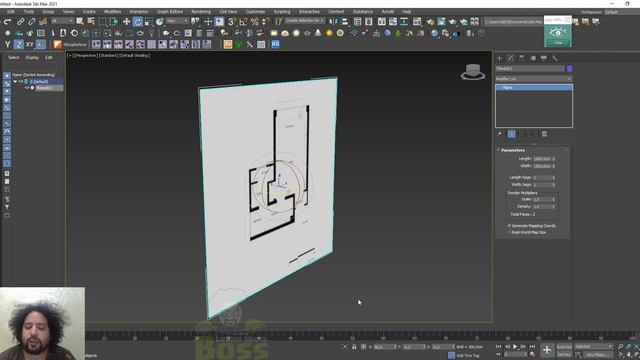The width and height of the screenshot is (640, 360).
Task: Click Configure Modifier Sets icon
Action: [x=544, y=134]
